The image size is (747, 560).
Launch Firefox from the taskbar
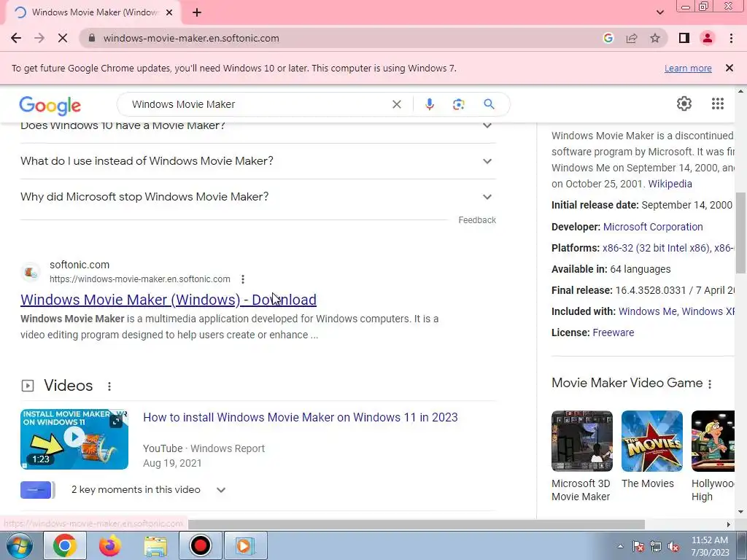(109, 545)
